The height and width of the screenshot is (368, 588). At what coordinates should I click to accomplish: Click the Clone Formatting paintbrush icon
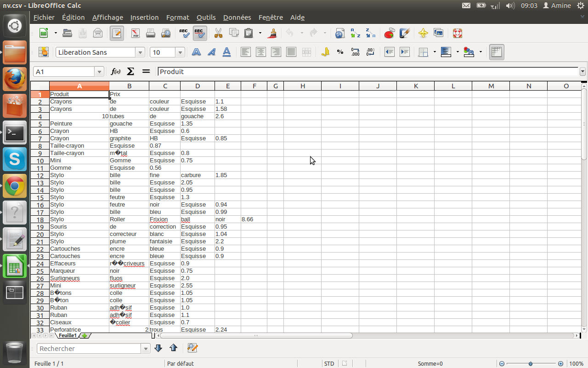pyautogui.click(x=273, y=33)
